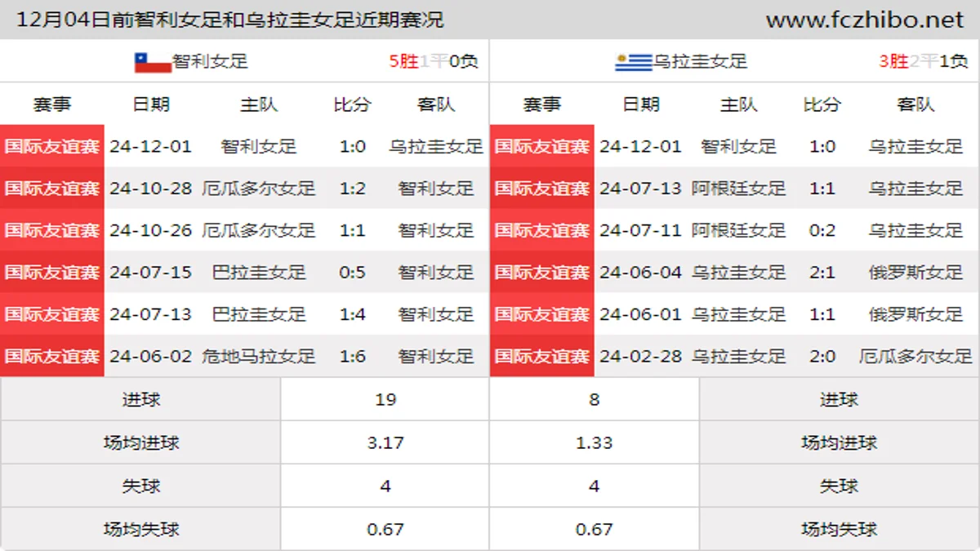980x551 pixels.
Task: Select Uruguay's record 3胜2平1负
Action: (924, 61)
